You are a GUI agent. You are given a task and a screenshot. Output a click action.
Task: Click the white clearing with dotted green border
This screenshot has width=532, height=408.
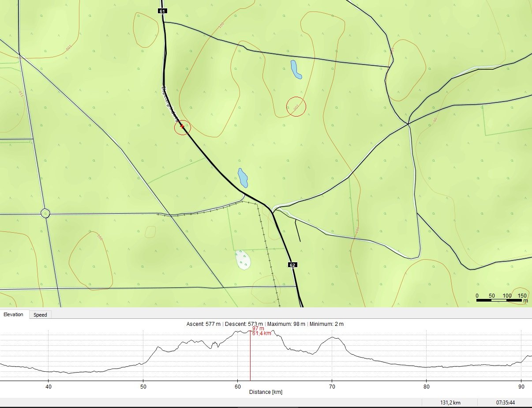(x=242, y=260)
